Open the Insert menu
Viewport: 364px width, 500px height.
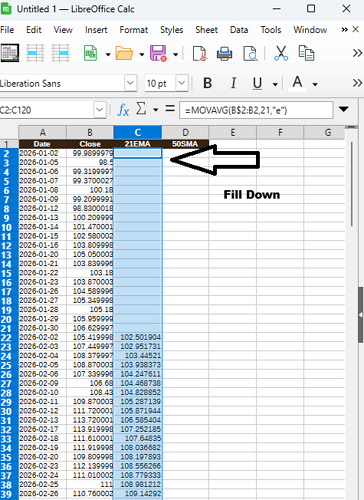tap(96, 30)
